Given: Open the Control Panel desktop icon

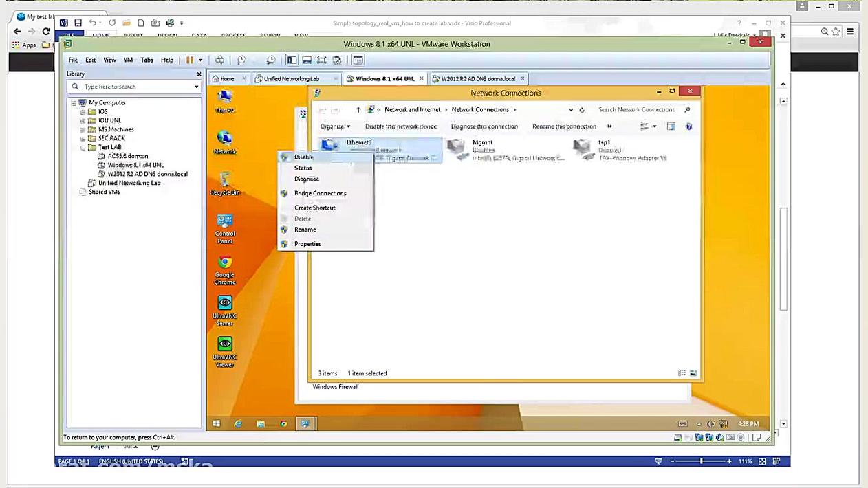Looking at the screenshot, I should pos(225,229).
